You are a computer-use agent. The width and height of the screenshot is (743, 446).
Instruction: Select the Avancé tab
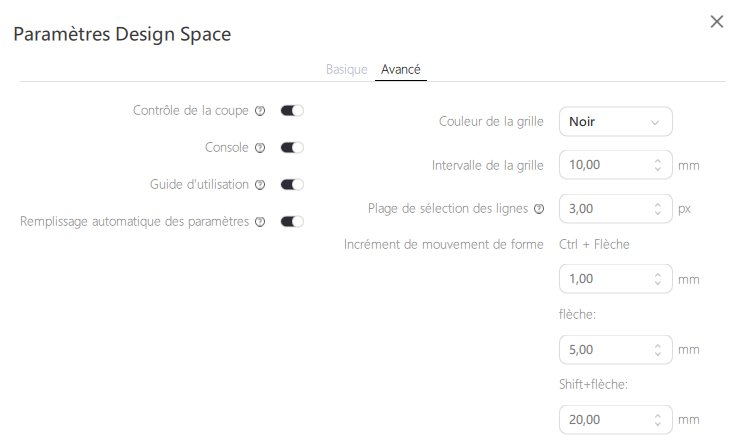(x=401, y=70)
